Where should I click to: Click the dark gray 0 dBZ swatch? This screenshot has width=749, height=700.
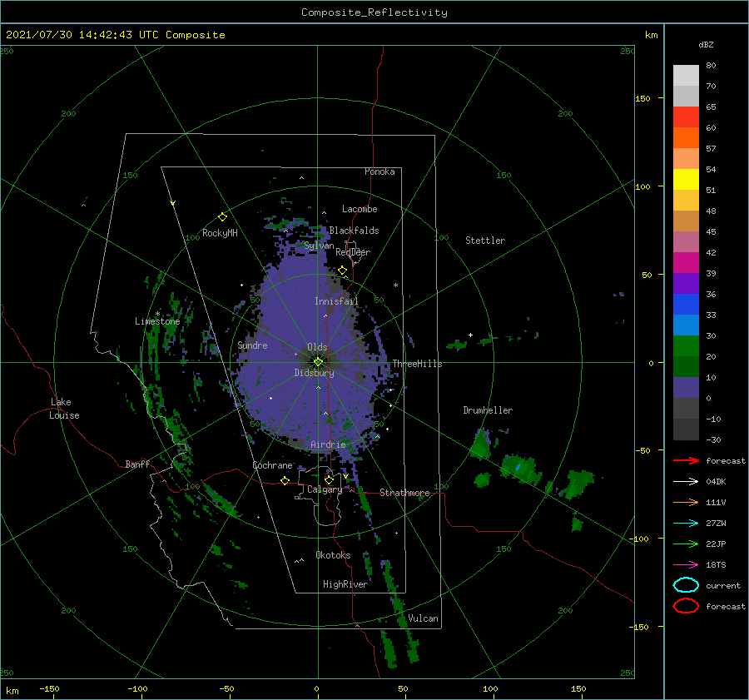[x=686, y=408]
